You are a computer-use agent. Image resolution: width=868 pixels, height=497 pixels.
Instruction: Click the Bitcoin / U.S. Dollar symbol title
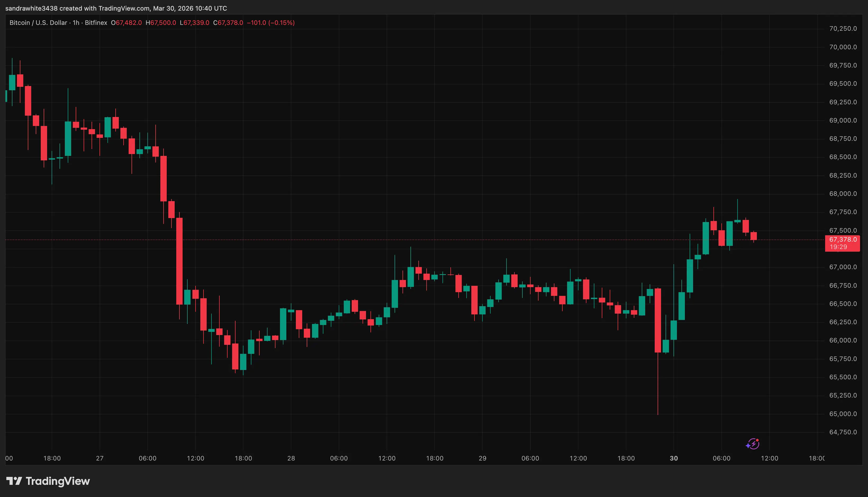[x=38, y=23]
